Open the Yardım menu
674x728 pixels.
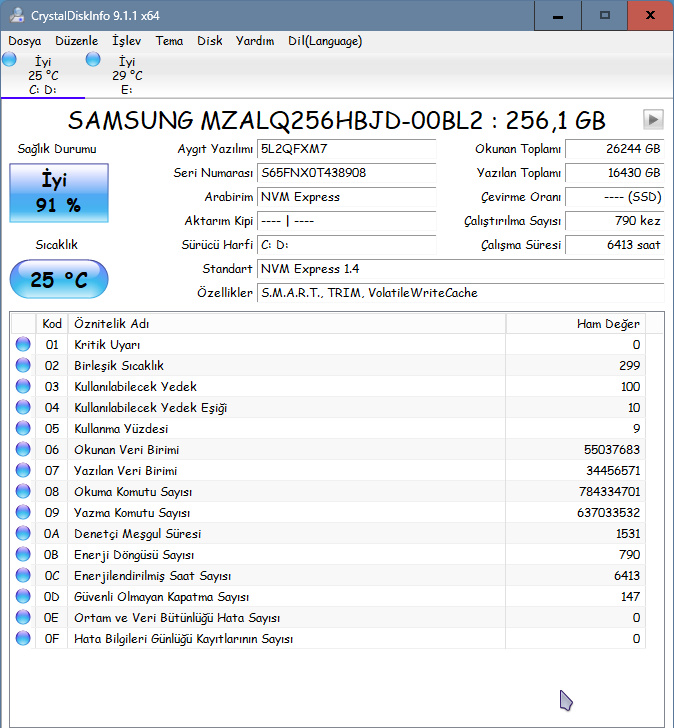pyautogui.click(x=255, y=41)
